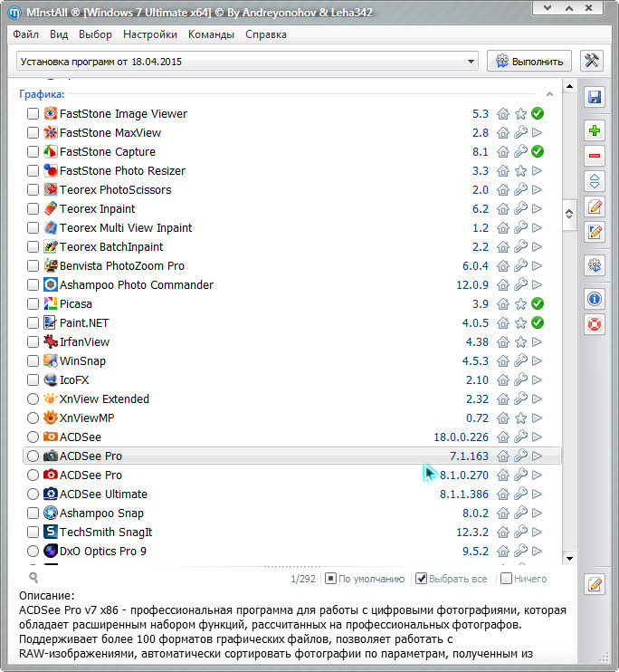Screen dimensions: 619x672
Task: Click the FastStone Photo Resizer name
Action: 122,170
